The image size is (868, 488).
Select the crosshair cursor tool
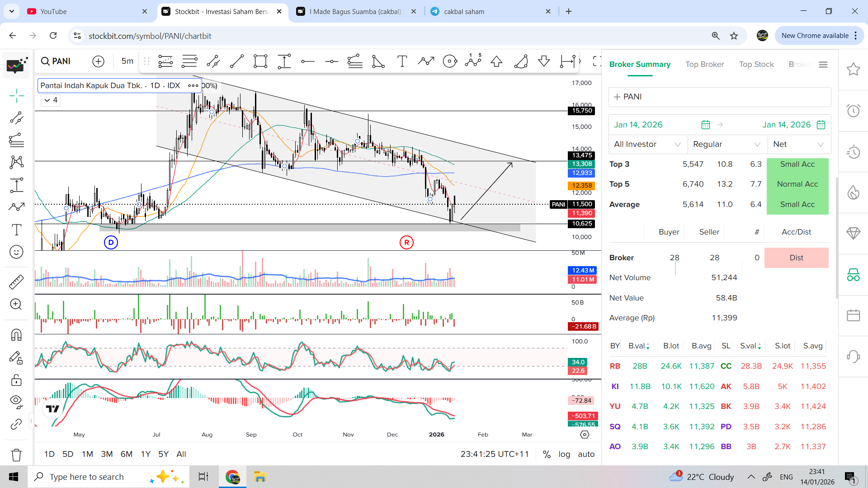pyautogui.click(x=17, y=96)
